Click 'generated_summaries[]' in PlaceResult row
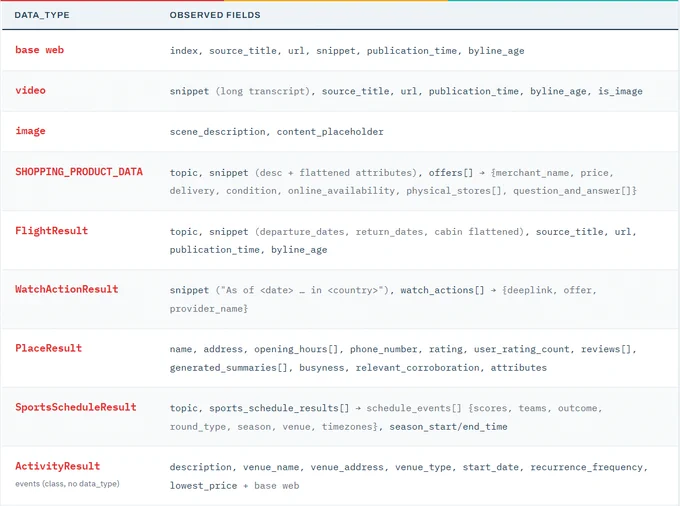The width and height of the screenshot is (680, 506). [x=229, y=368]
